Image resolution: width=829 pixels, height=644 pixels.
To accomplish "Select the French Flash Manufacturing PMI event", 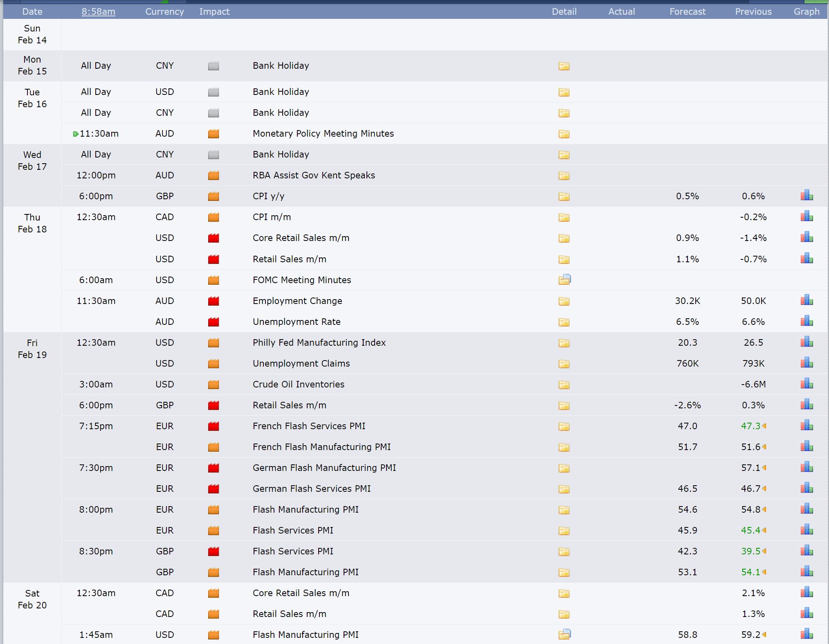I will click(x=321, y=447).
